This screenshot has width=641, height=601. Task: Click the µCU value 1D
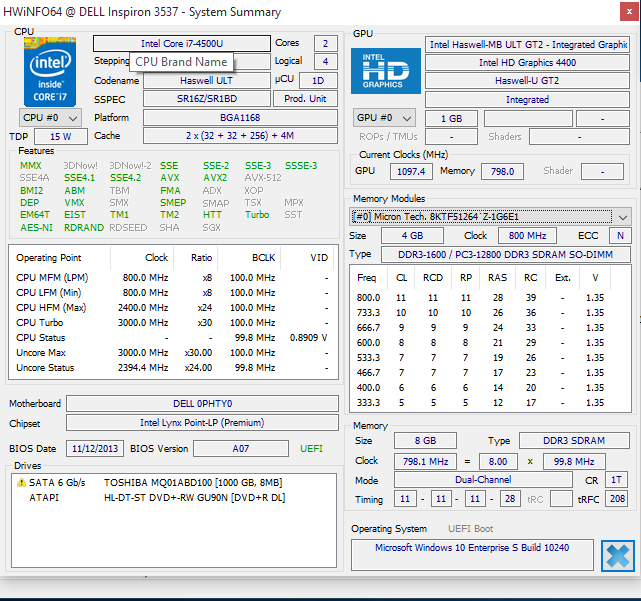pos(318,81)
